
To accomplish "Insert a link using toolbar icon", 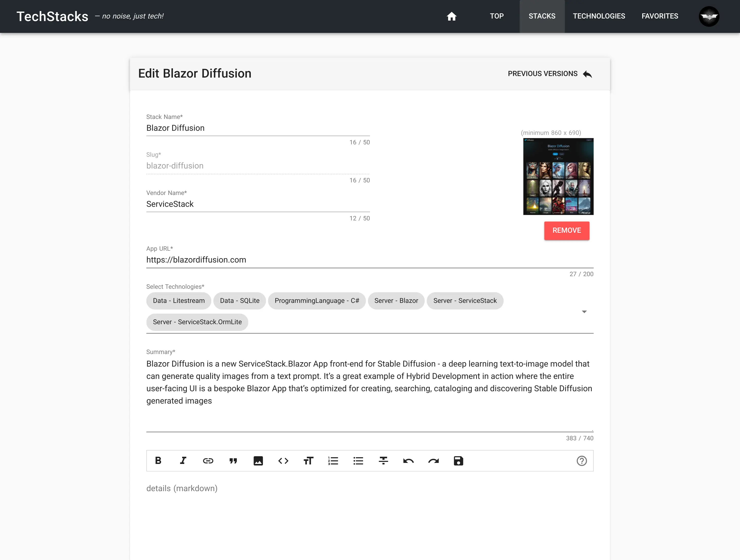I will coord(208,461).
